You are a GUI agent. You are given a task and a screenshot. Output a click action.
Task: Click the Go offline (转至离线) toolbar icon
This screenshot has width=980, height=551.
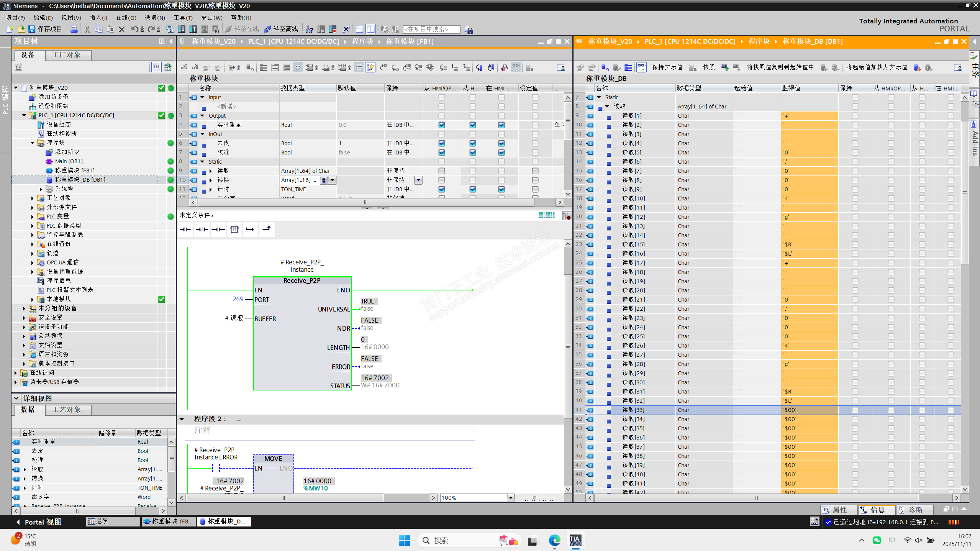coord(267,29)
